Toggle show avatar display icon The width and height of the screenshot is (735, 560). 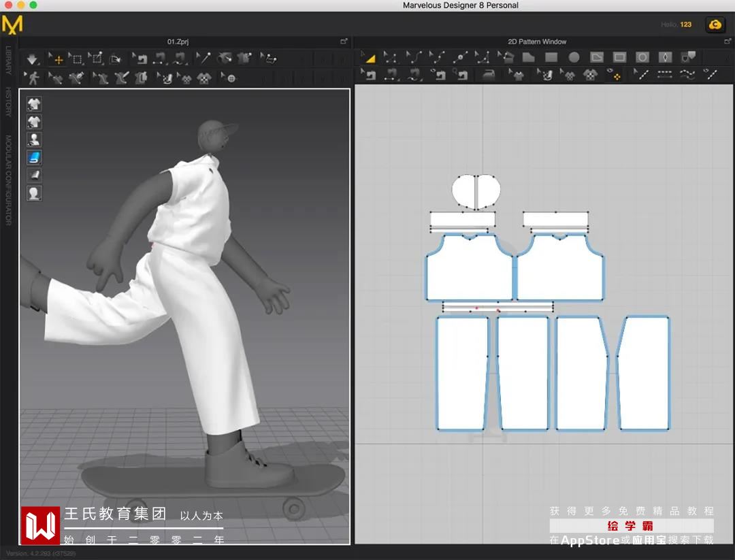click(x=34, y=140)
